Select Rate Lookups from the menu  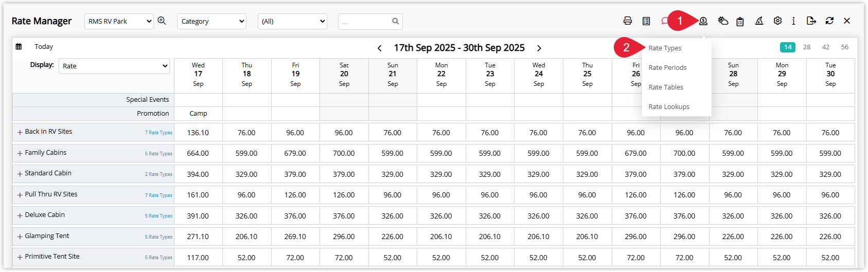point(669,107)
